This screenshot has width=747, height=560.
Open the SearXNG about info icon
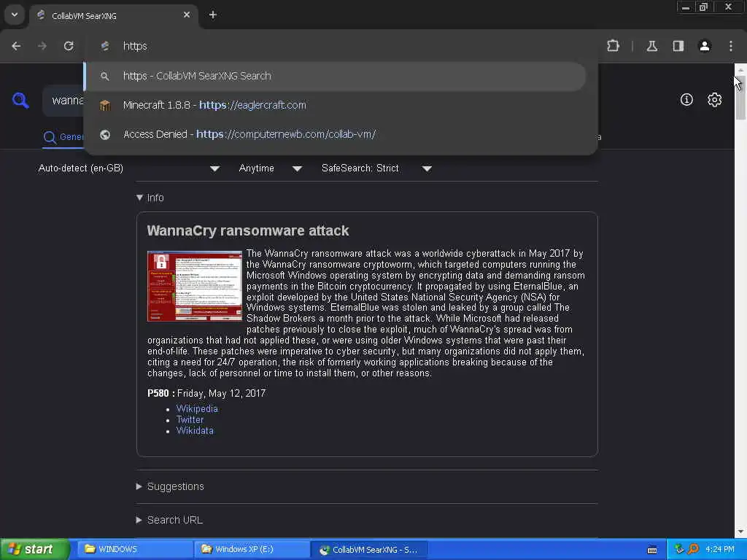click(686, 99)
